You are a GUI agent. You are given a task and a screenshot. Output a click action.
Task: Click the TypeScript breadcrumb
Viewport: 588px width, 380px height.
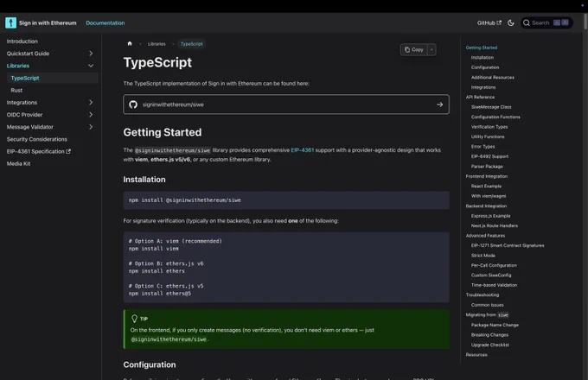point(192,44)
